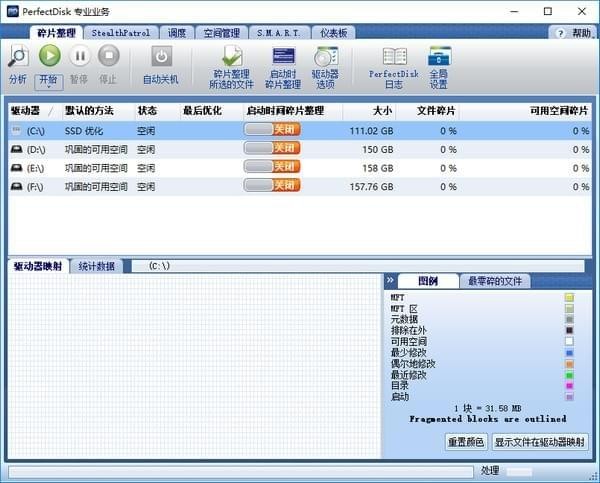Collapse the legend panel with the » chevron
Viewport: 600px width, 483px height.
(390, 280)
